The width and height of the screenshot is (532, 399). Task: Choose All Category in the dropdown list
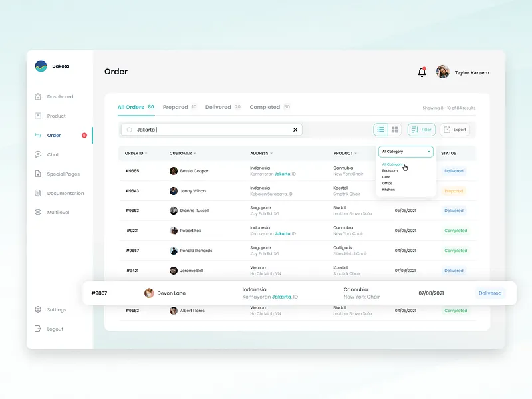(x=392, y=164)
